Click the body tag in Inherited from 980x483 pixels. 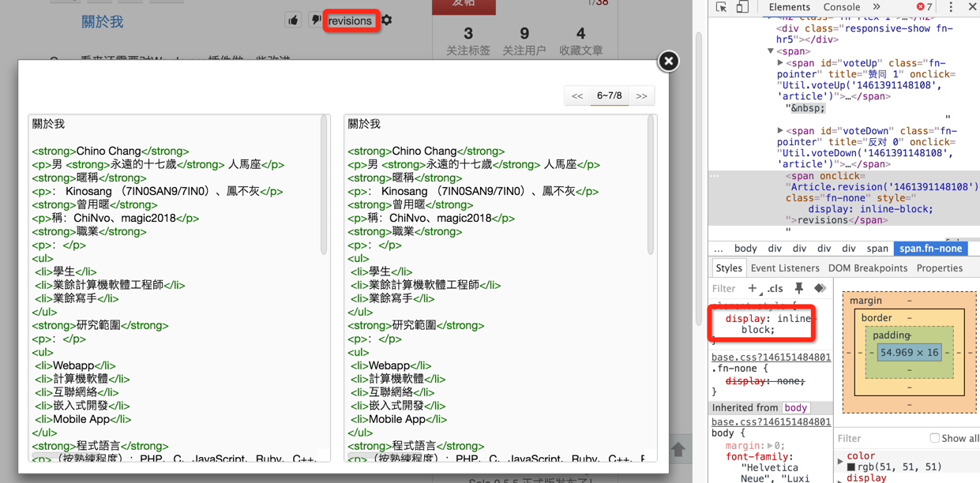(x=795, y=408)
